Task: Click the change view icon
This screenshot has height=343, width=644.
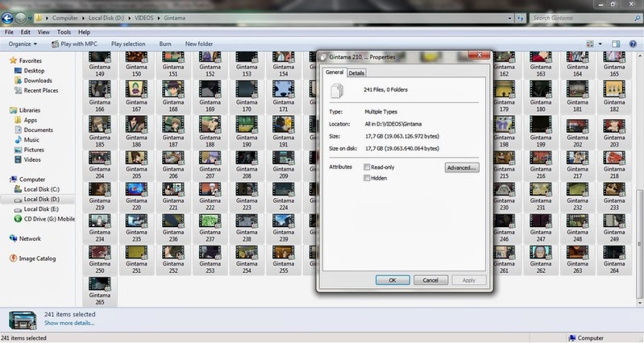Action: click(x=590, y=44)
